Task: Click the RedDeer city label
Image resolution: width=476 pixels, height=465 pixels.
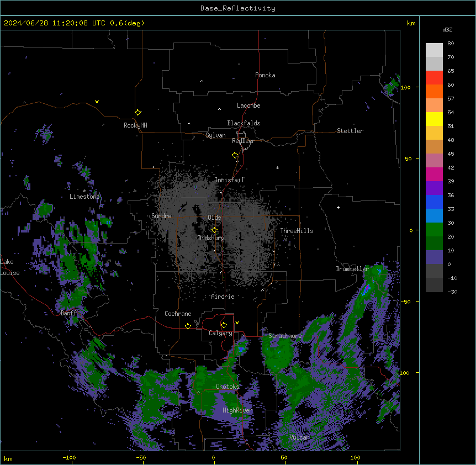Action: pos(243,141)
